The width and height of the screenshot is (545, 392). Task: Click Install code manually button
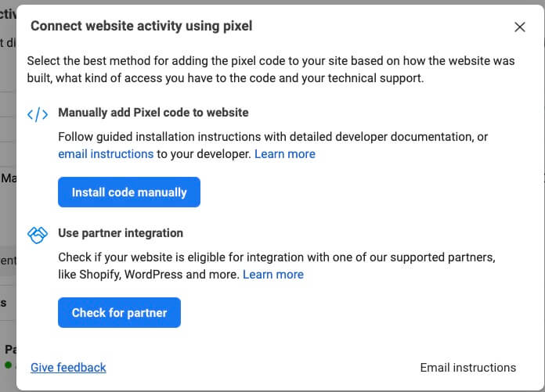129,192
